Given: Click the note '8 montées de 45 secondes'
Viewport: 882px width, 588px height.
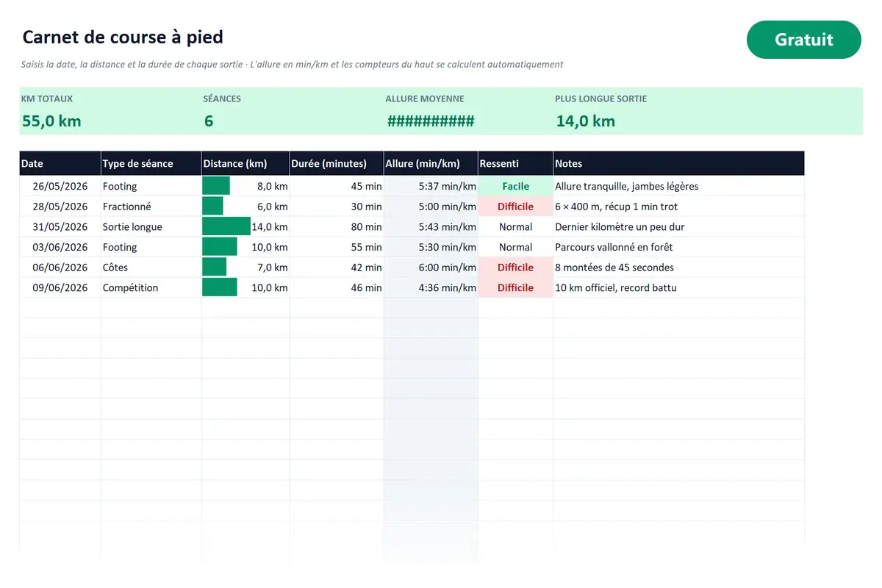Looking at the screenshot, I should click(x=614, y=267).
